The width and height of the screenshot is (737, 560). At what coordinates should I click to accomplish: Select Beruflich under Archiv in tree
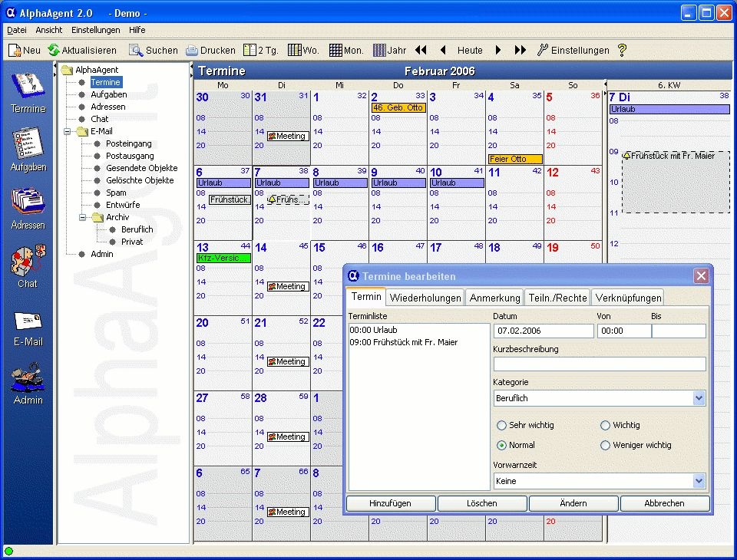(137, 229)
